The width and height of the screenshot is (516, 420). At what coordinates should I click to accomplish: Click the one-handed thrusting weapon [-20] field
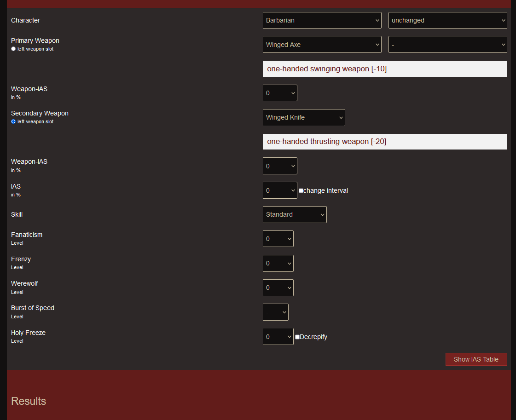point(385,142)
